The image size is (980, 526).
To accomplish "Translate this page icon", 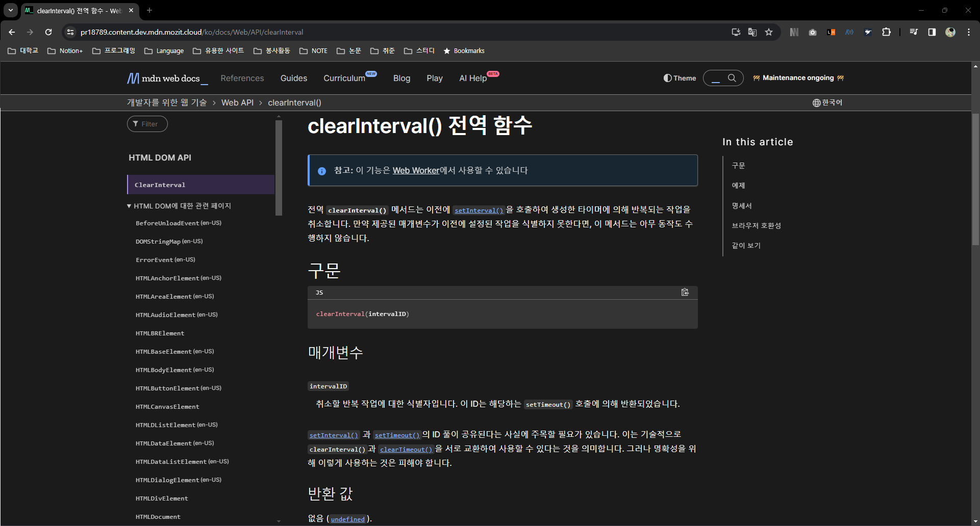I will pyautogui.click(x=752, y=32).
